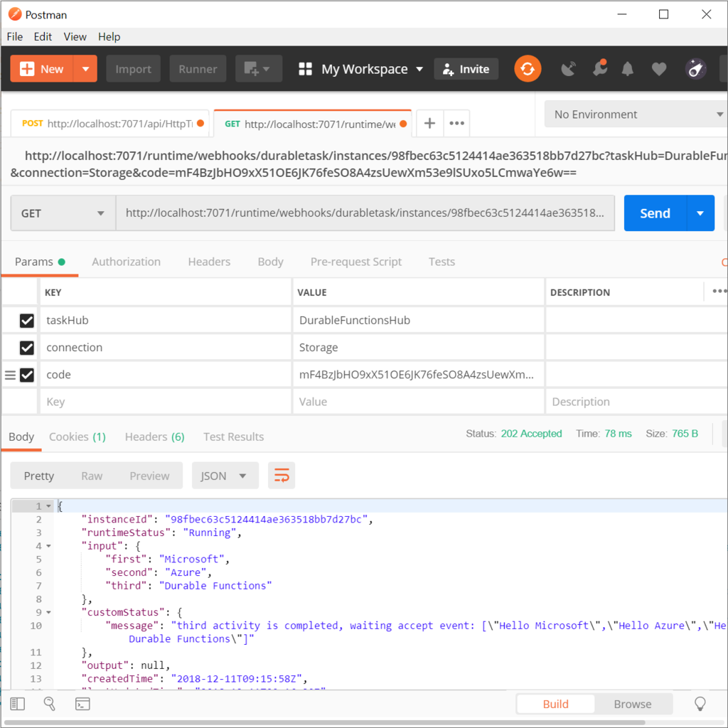Select the Raw response view
The image size is (728, 728).
pos(92,476)
